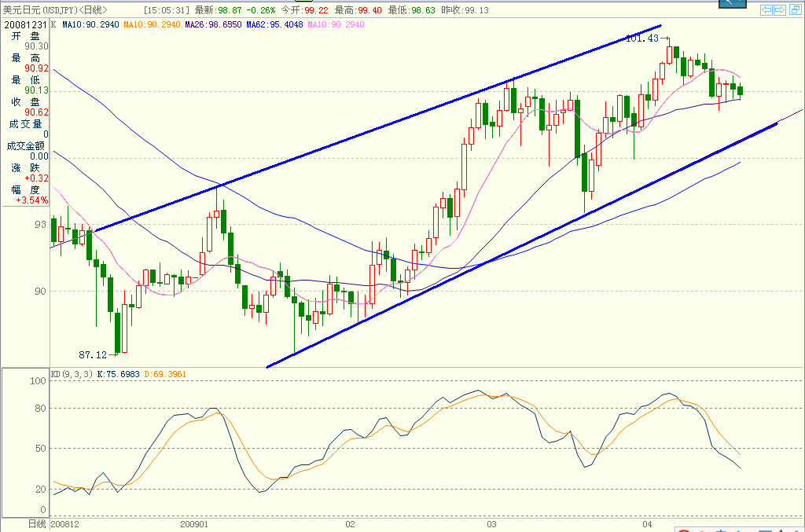
Task: Click the 美元日元 (USDJPY) chart title
Action: (39, 9)
